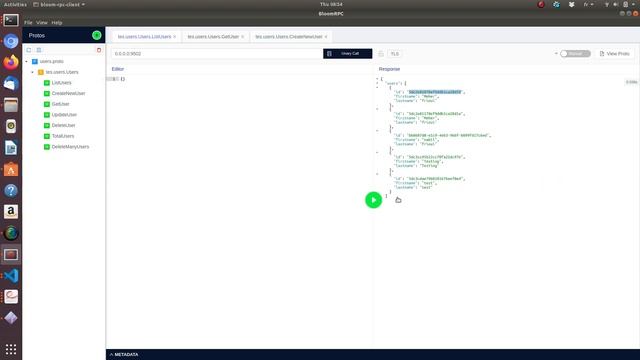The image size is (640, 360).
Task: Click the reload protos icon in Protos toolbar
Action: [29, 50]
